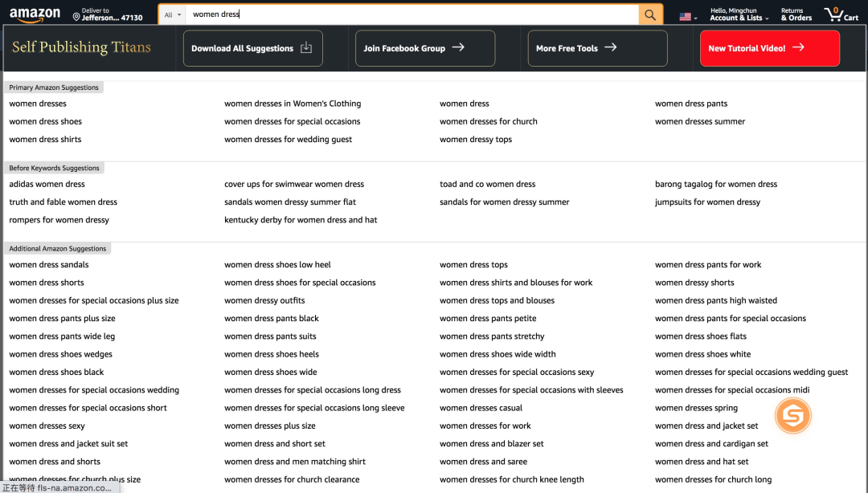Viewport: 868px width, 493px height.
Task: Click the orange search magnifier button
Action: [650, 15]
